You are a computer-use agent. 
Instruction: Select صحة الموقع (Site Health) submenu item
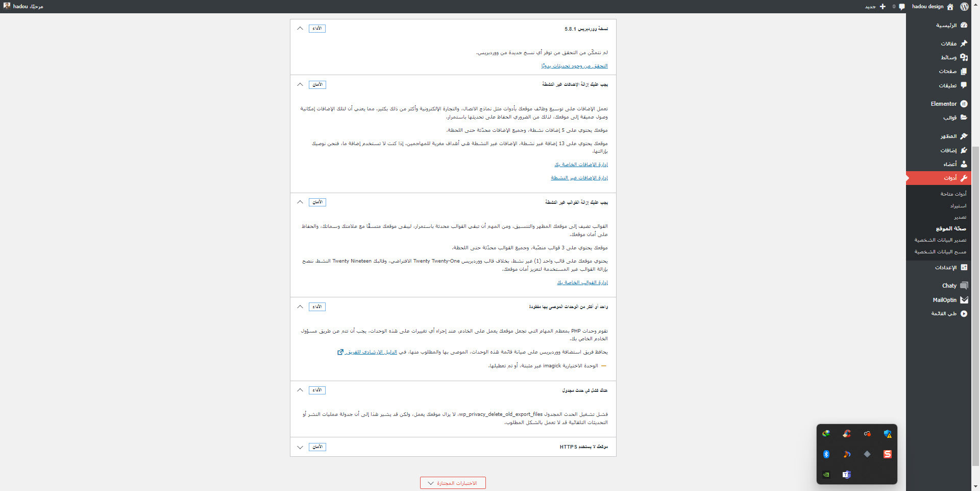click(x=951, y=228)
